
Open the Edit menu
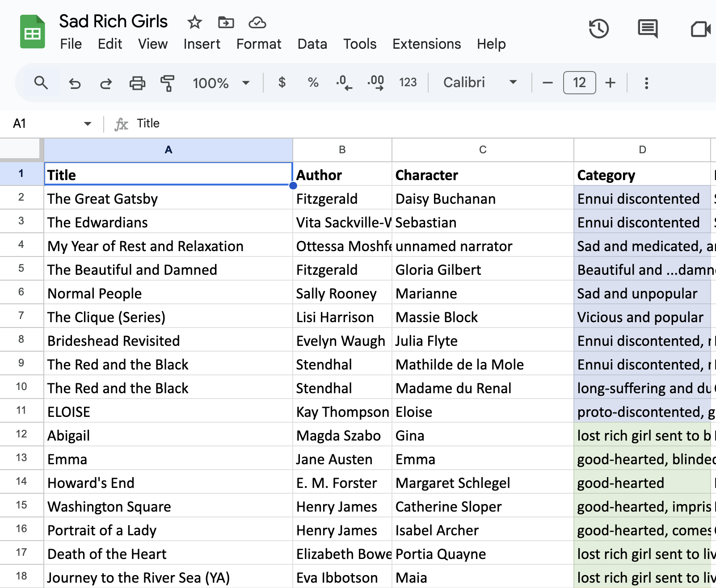(x=110, y=44)
